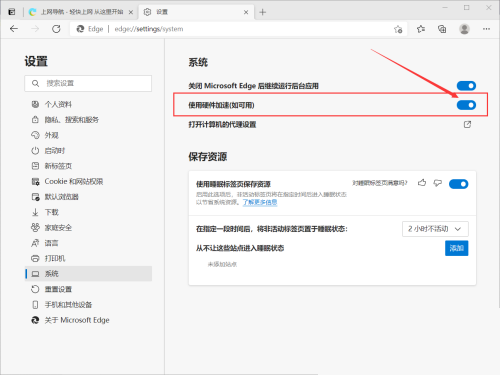Open 重置设置 page
Screen dimensions: 500x375
(x=88, y=289)
